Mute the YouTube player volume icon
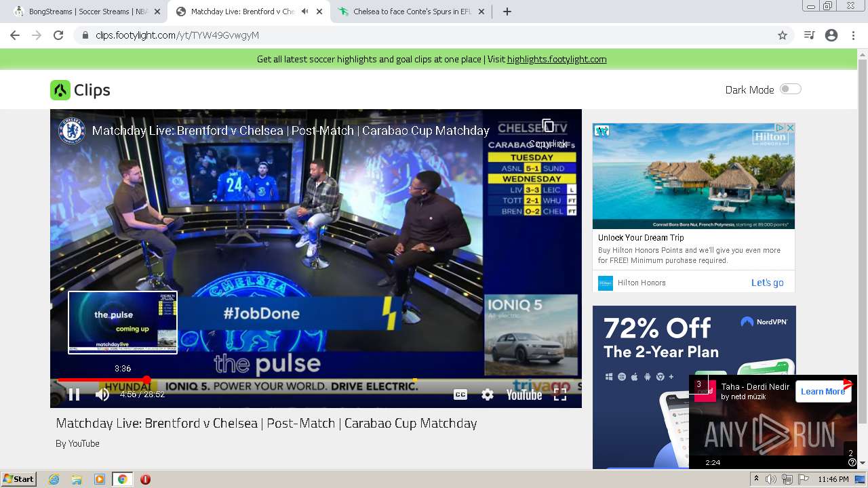 point(102,394)
